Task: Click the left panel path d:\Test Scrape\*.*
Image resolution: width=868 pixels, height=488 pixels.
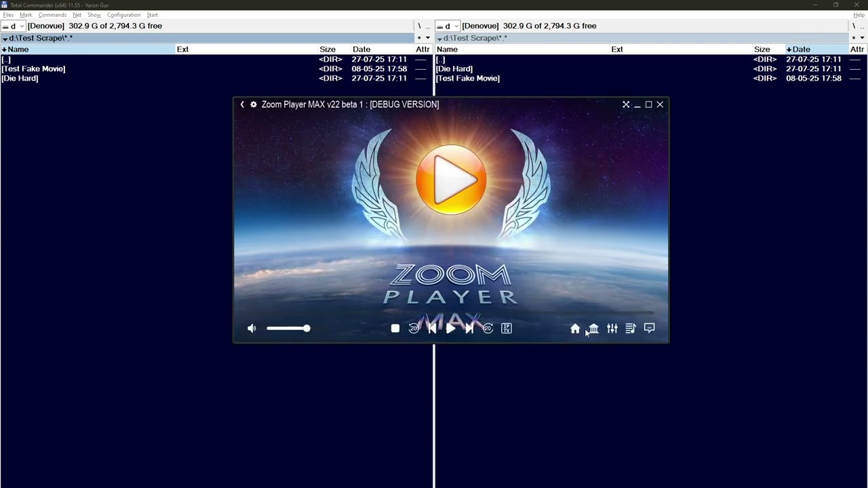Action: tap(41, 38)
